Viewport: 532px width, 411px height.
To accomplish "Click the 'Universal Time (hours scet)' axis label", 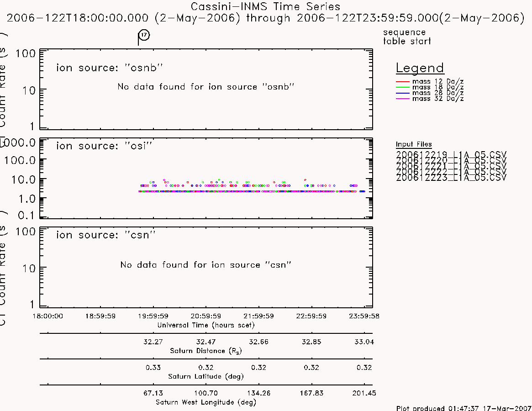I will click(x=206, y=325).
